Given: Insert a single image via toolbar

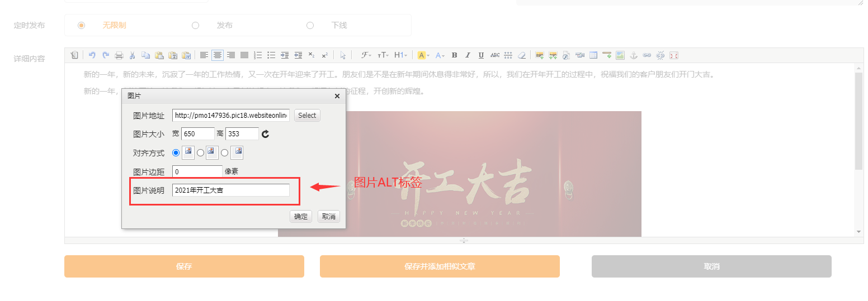Looking at the screenshot, I should pos(540,55).
